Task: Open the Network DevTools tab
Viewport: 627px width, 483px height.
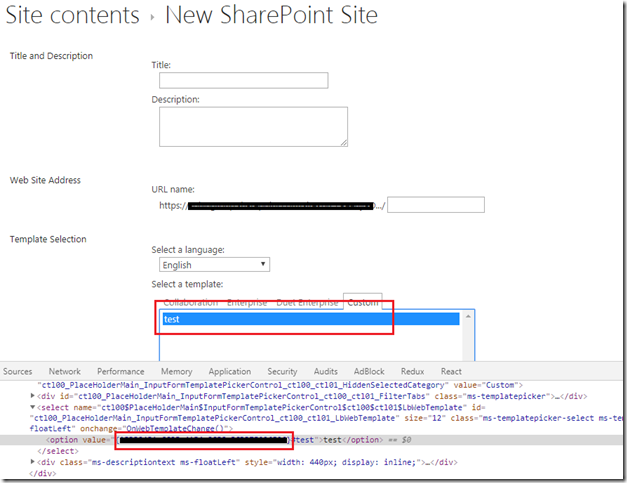Action: (64, 371)
